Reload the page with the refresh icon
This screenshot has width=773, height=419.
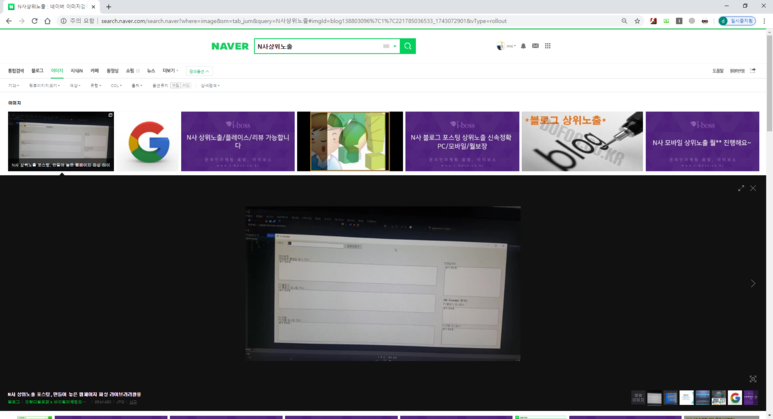(x=35, y=21)
